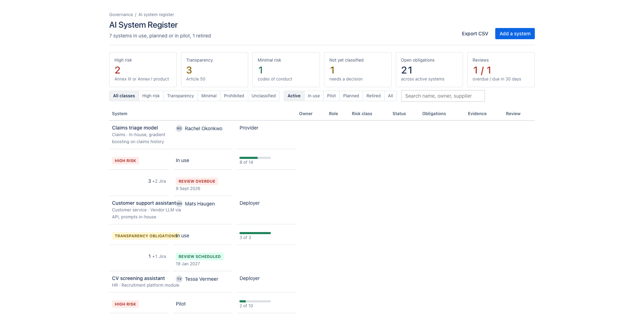Viewport: 644px width, 315px height.
Task: Click the Review Overdue badge
Action: 197,181
